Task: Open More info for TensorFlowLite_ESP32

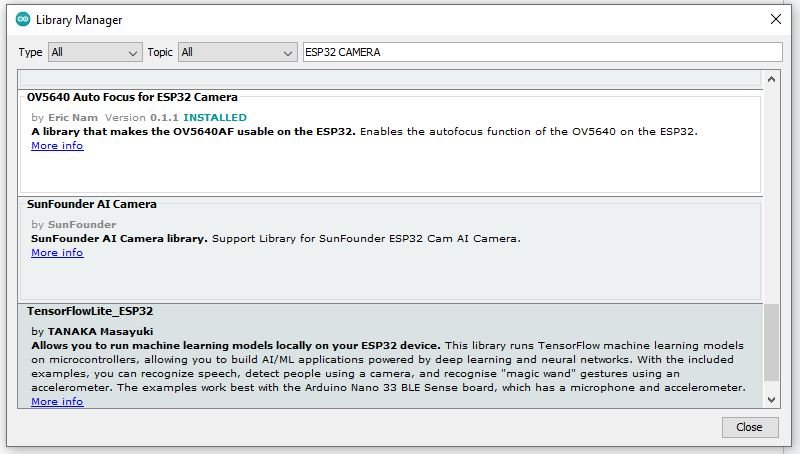Action: coord(57,402)
